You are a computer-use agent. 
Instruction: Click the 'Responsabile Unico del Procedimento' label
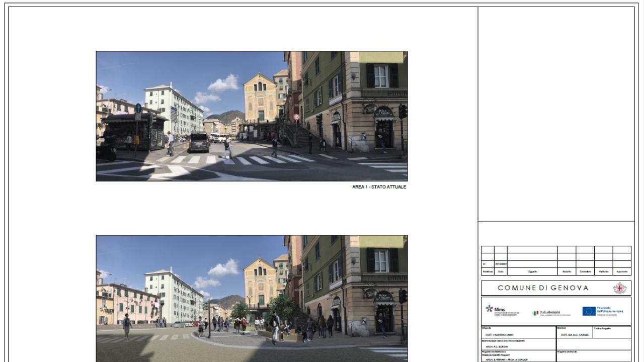tap(503, 340)
